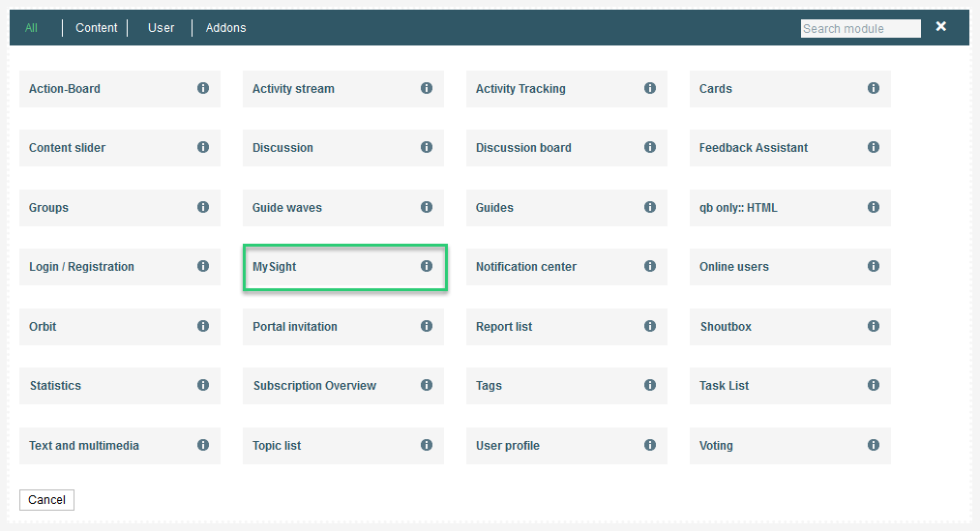Show info for the Subscription Overview module

427,385
